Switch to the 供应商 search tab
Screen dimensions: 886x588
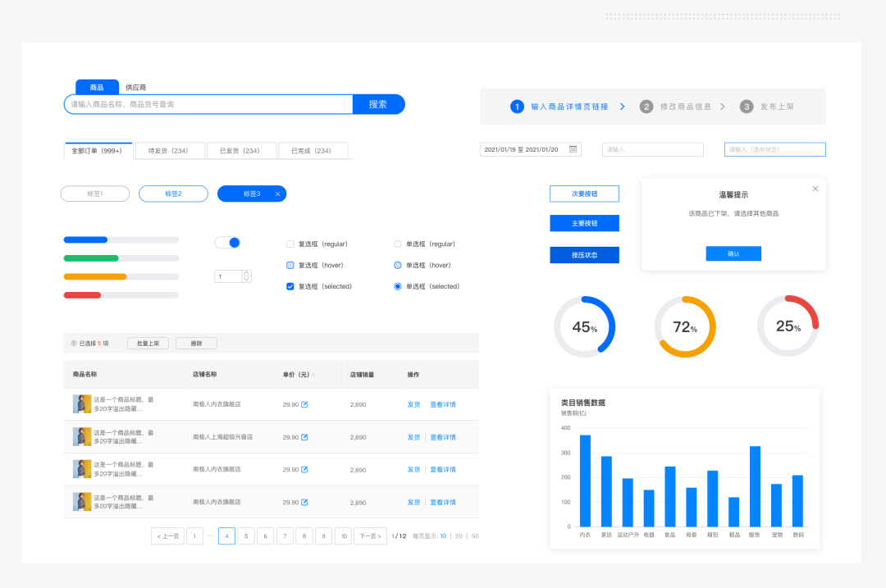click(x=135, y=88)
